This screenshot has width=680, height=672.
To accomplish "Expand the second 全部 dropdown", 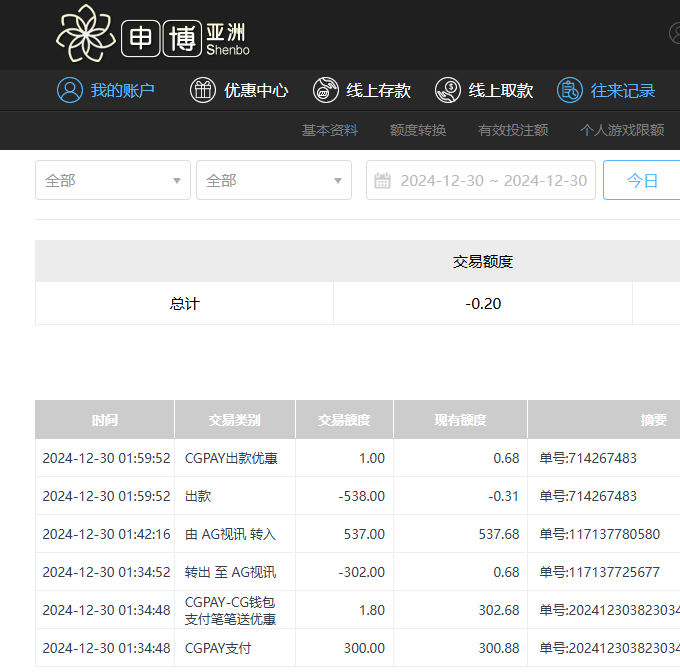I will pyautogui.click(x=273, y=180).
